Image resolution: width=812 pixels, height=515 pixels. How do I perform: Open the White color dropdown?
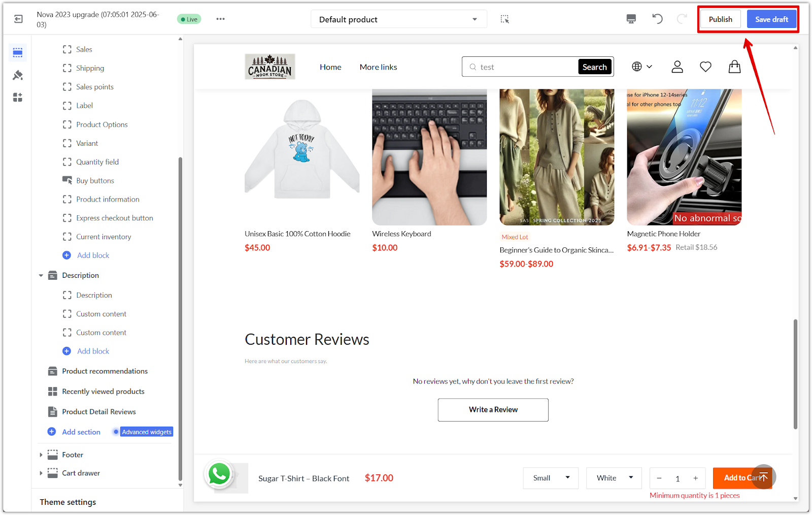point(614,478)
